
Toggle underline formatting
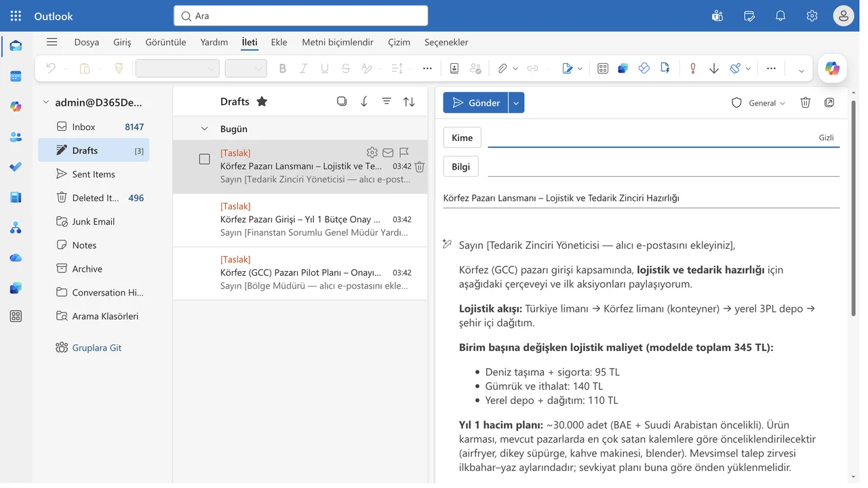325,68
